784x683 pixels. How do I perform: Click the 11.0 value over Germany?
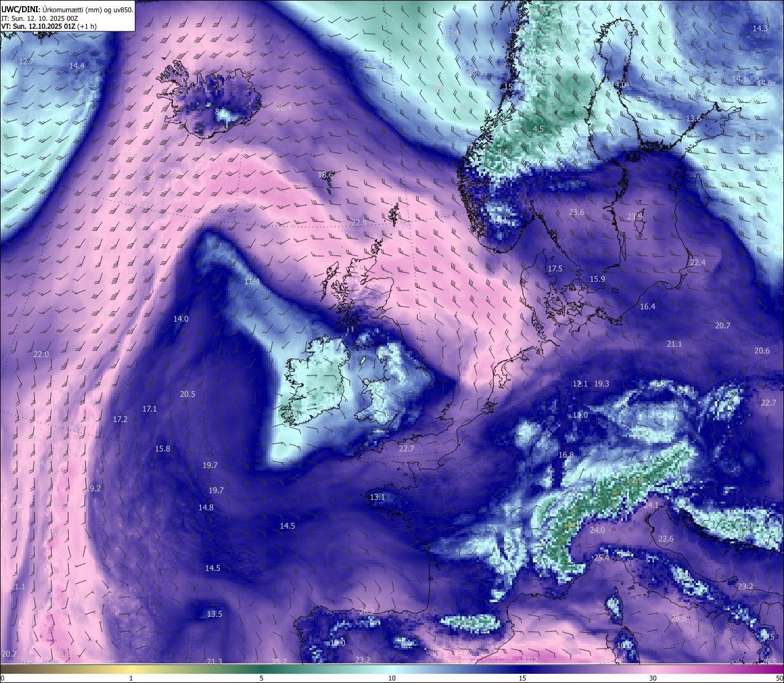coord(580,415)
